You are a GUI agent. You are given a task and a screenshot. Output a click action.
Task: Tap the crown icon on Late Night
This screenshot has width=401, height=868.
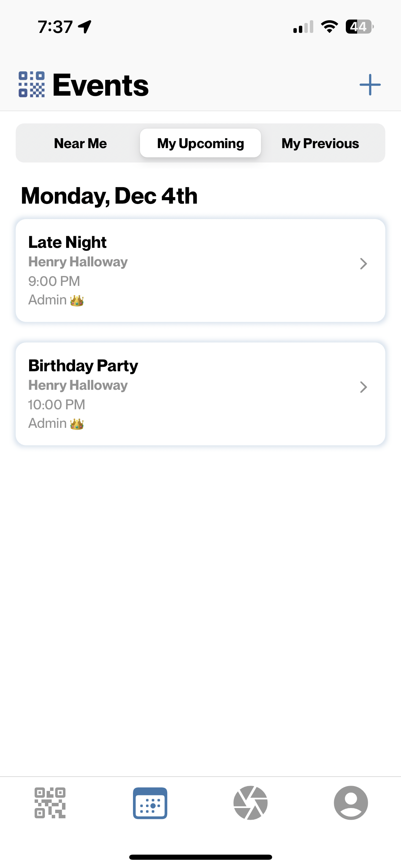point(77,300)
